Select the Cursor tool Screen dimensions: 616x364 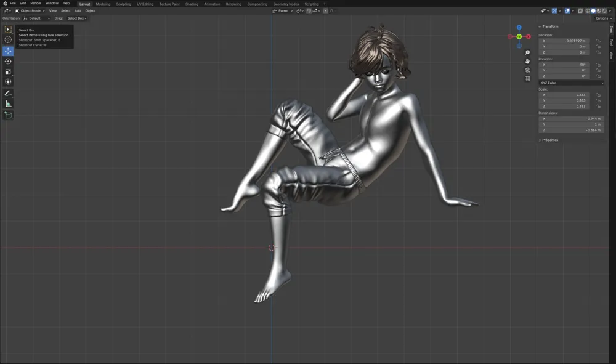coord(8,39)
